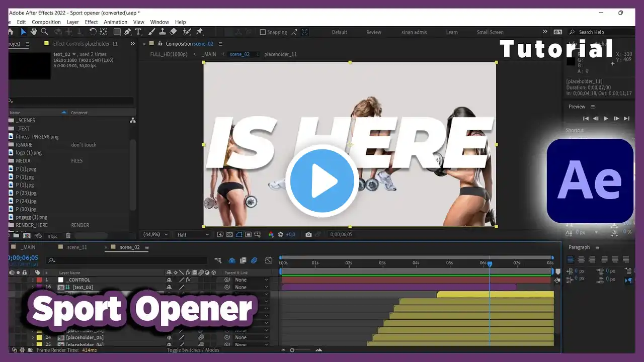Select the Puppet Pin tool
The height and width of the screenshot is (362, 644).
pos(200,32)
